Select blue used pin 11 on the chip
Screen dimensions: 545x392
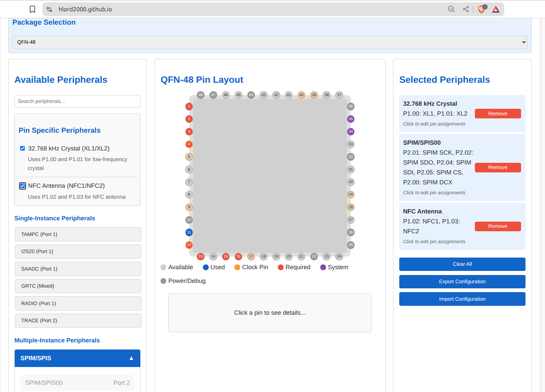click(189, 233)
